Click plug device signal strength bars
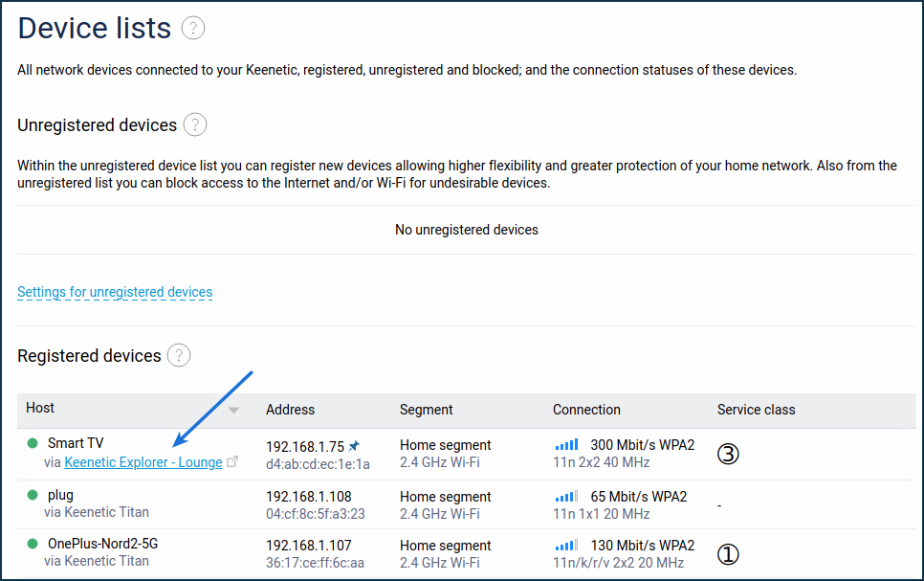 [566, 496]
